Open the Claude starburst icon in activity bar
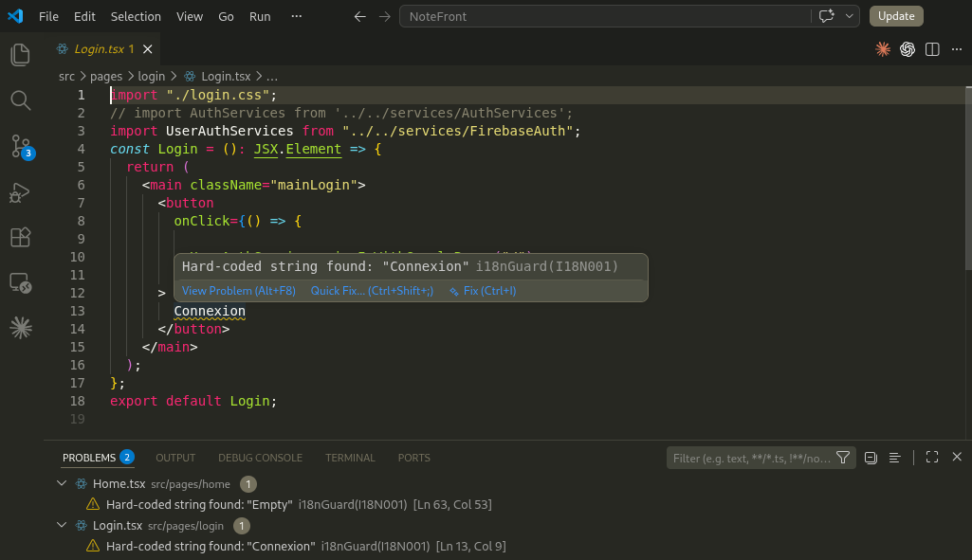The image size is (972, 560). (21, 328)
